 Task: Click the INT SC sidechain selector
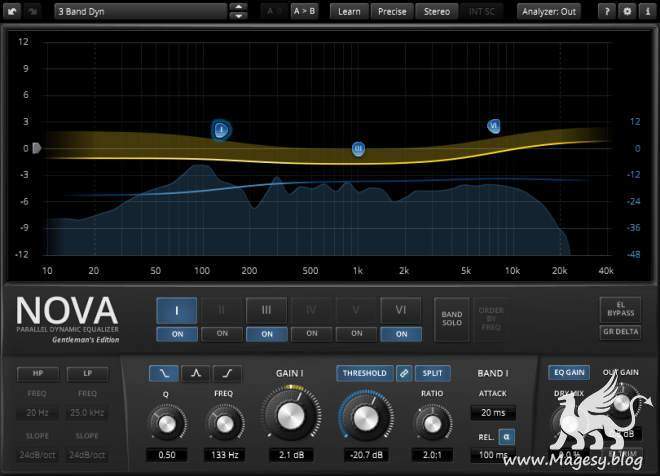(x=482, y=12)
